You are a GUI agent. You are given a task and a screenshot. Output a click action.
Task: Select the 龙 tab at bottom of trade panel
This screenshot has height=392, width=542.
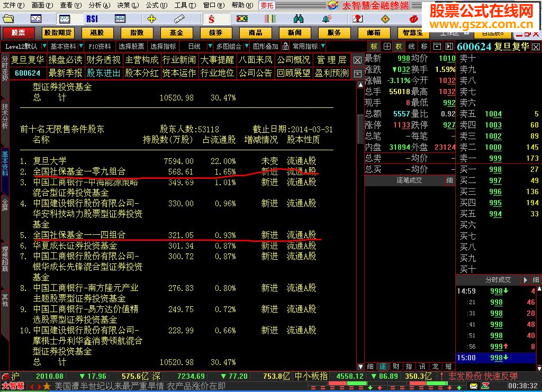pos(435,367)
